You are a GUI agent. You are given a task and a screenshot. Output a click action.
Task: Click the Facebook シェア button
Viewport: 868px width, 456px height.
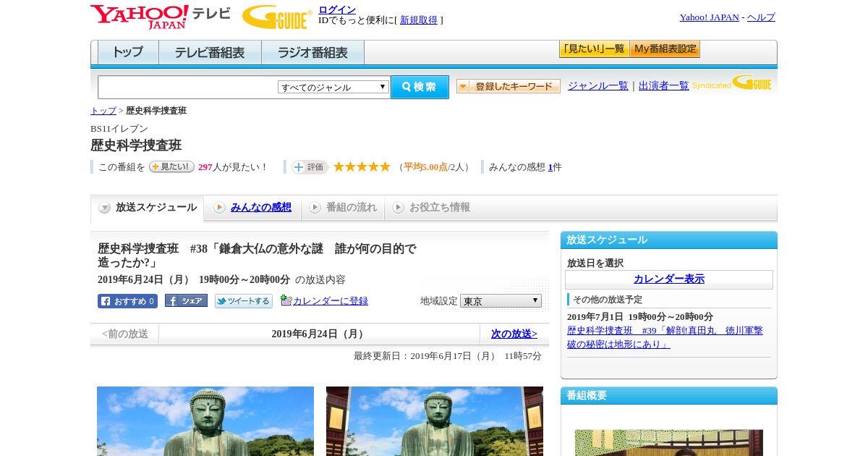(186, 300)
